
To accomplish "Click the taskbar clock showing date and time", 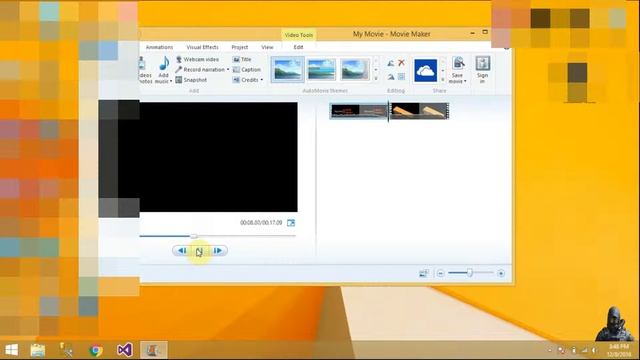I will (619, 350).
